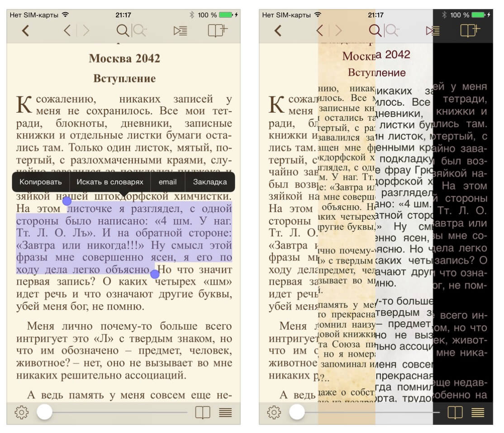Switch to scrolling text mode, right screen
Viewport: 504px width, 433px height.
(x=478, y=413)
